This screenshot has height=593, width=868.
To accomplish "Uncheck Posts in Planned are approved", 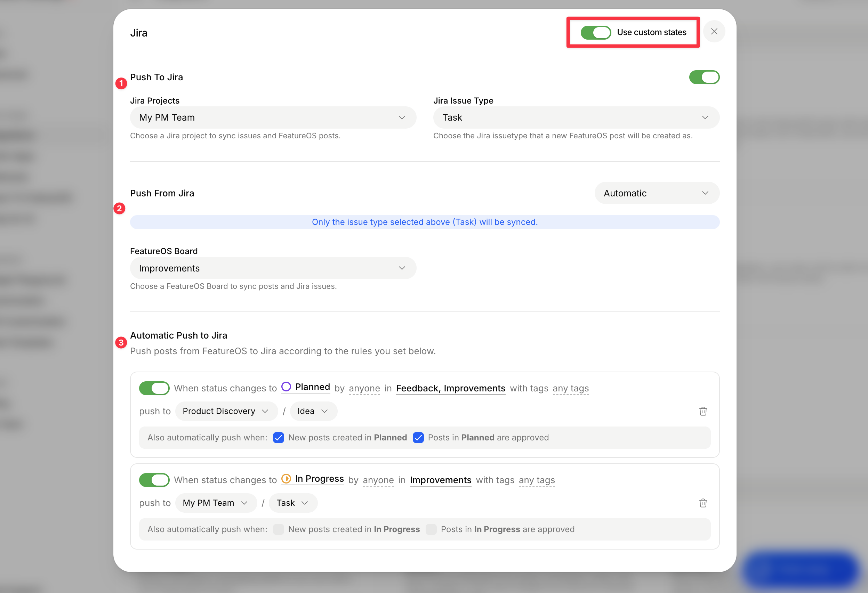I will (418, 438).
